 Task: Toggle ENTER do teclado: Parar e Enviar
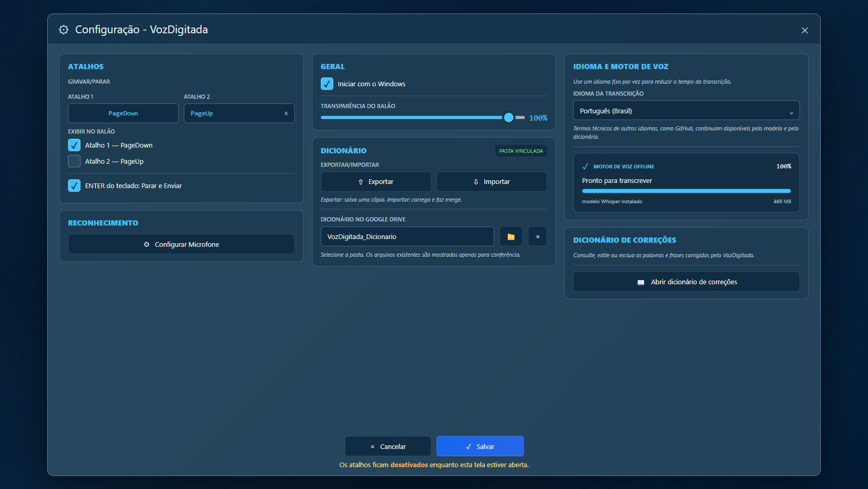[74, 186]
